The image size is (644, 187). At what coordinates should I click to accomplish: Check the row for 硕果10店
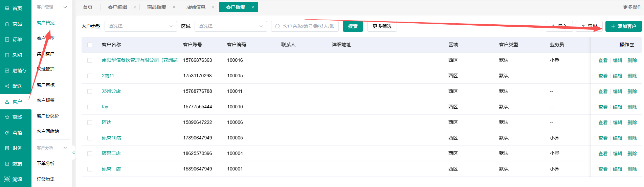pyautogui.click(x=90, y=138)
